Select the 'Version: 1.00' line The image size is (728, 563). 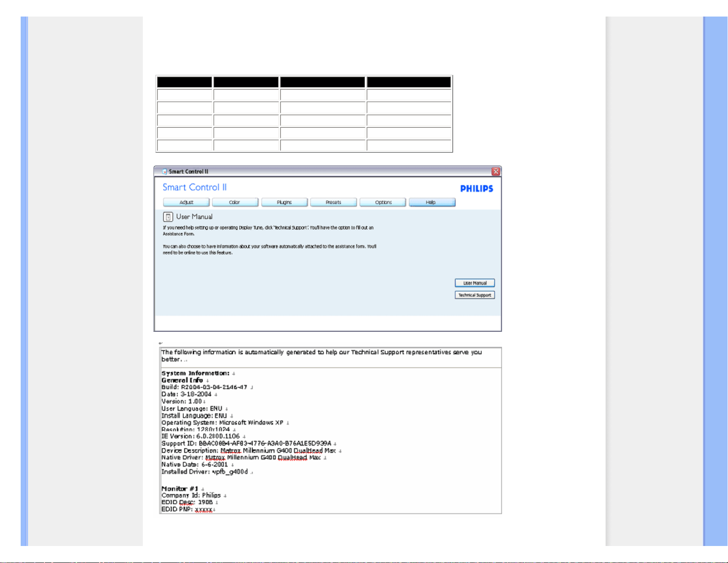(182, 401)
